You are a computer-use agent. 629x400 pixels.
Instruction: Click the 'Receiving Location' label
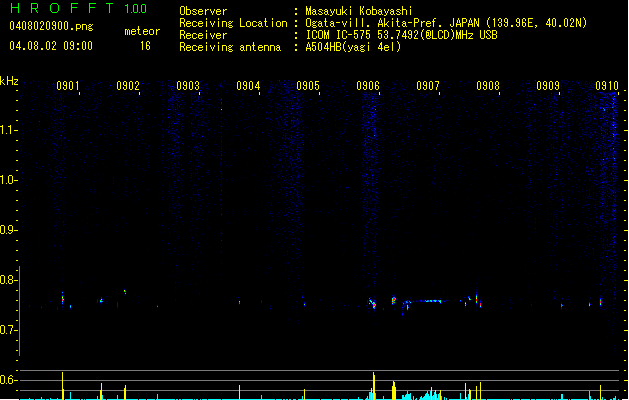(233, 23)
